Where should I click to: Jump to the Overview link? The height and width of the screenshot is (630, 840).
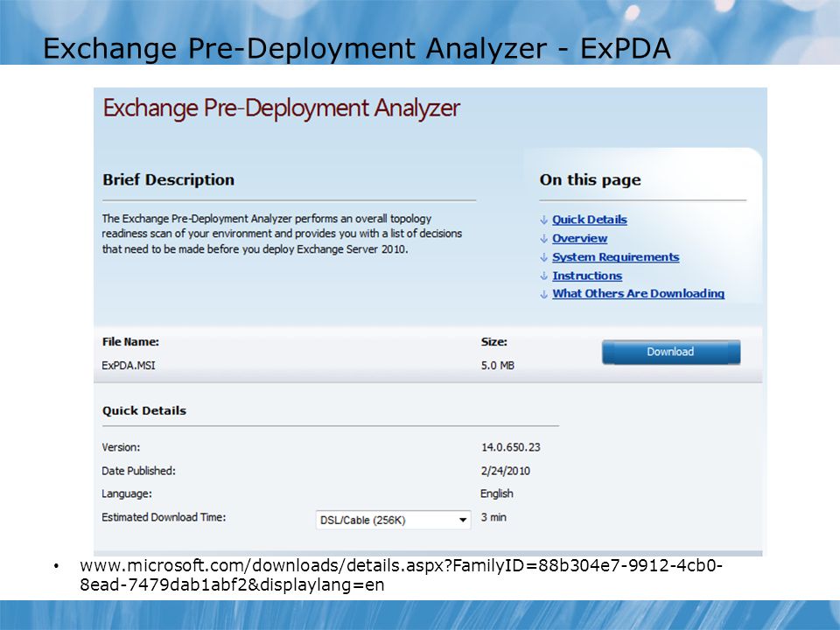[x=579, y=238]
